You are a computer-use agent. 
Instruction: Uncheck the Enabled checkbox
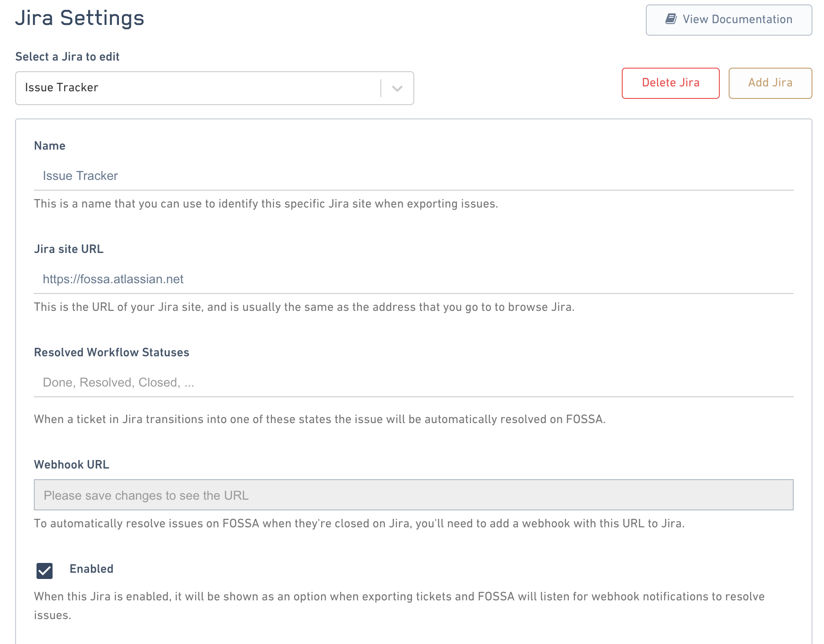point(45,571)
